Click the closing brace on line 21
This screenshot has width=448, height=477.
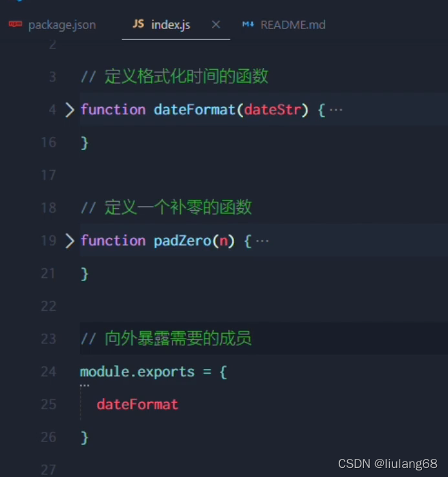(84, 275)
